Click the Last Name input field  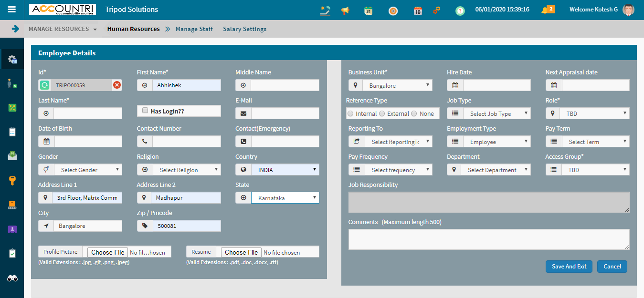tap(88, 113)
